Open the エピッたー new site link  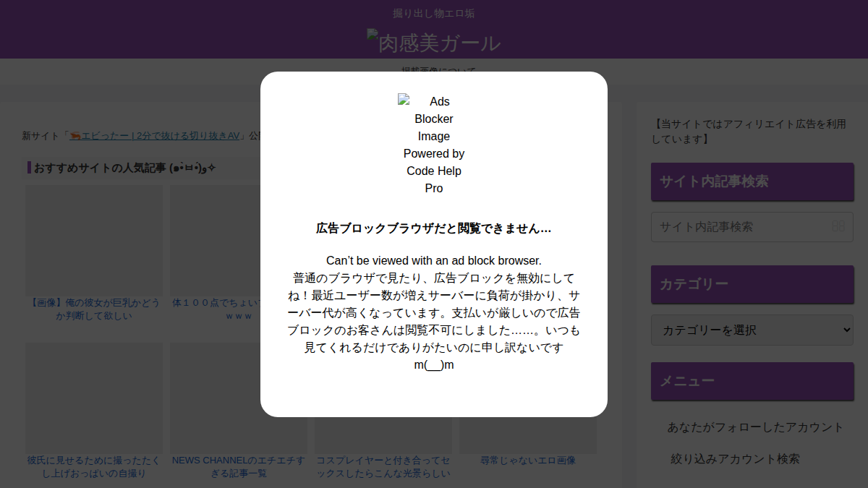click(155, 135)
